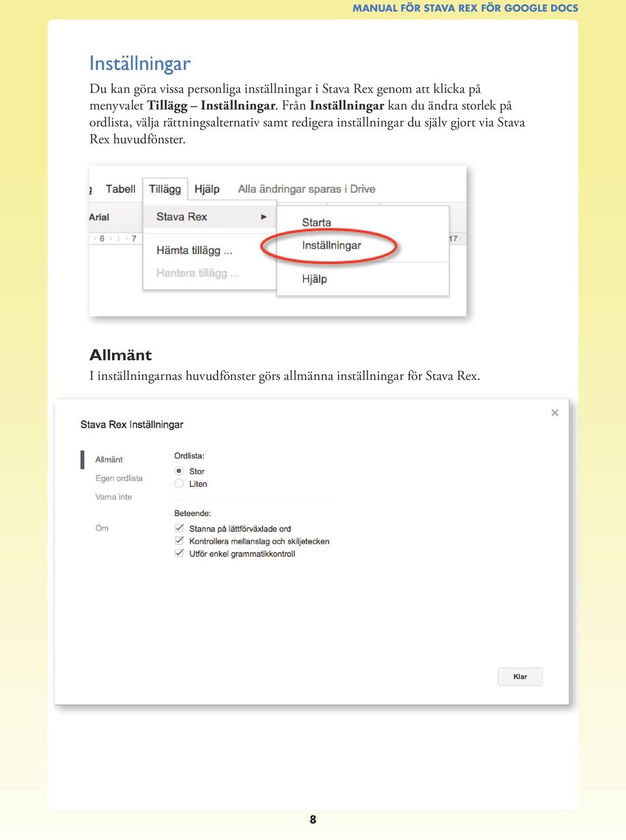Select Starta in the Stava Rex submenu
The image size is (626, 840).
[x=316, y=223]
